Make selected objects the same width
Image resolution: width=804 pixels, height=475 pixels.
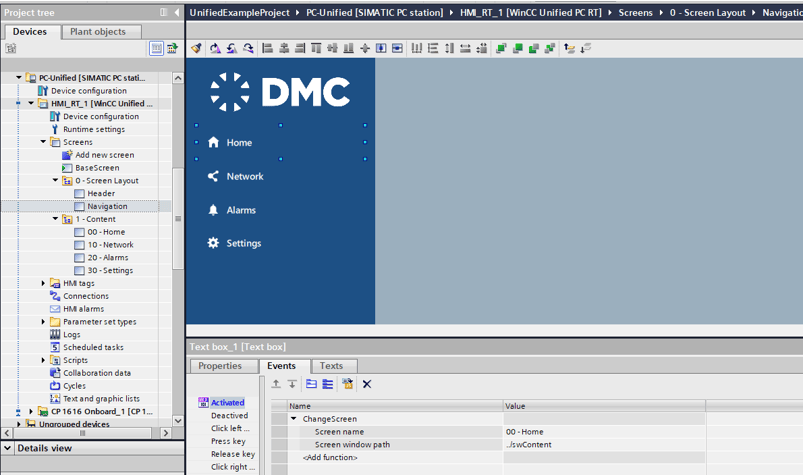click(x=466, y=48)
